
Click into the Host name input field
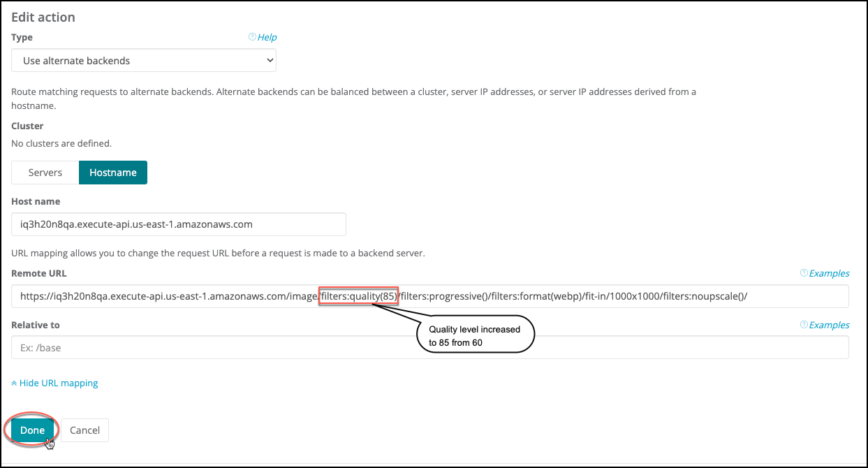(179, 225)
